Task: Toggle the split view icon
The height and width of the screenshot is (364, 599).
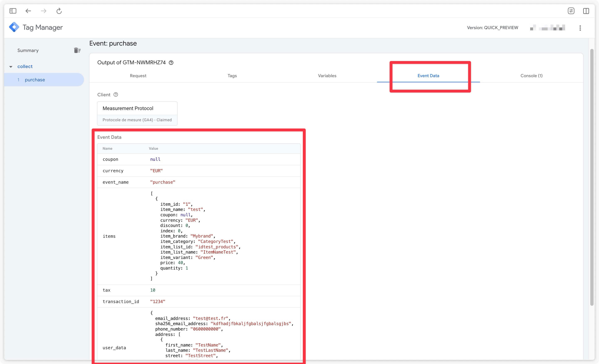Action: [x=586, y=11]
